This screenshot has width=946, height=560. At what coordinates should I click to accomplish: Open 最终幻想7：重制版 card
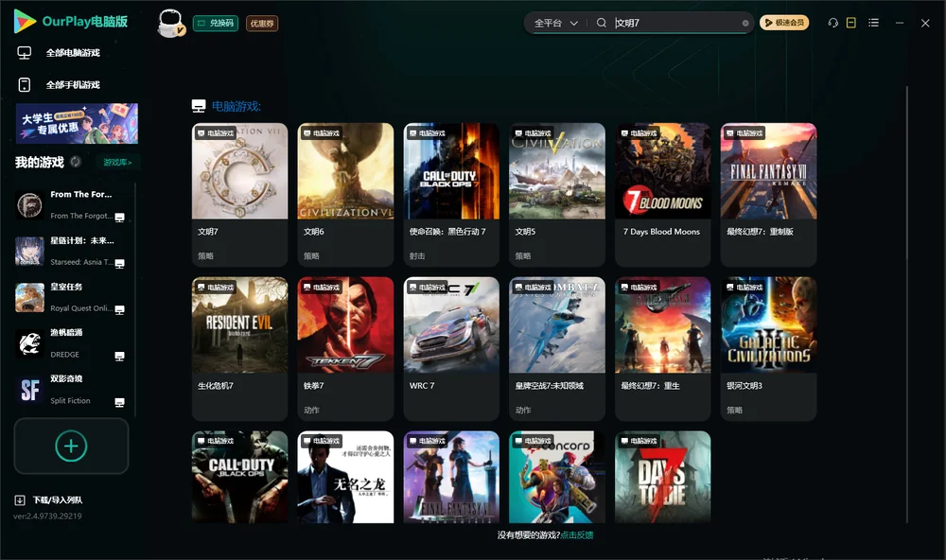[x=768, y=194]
